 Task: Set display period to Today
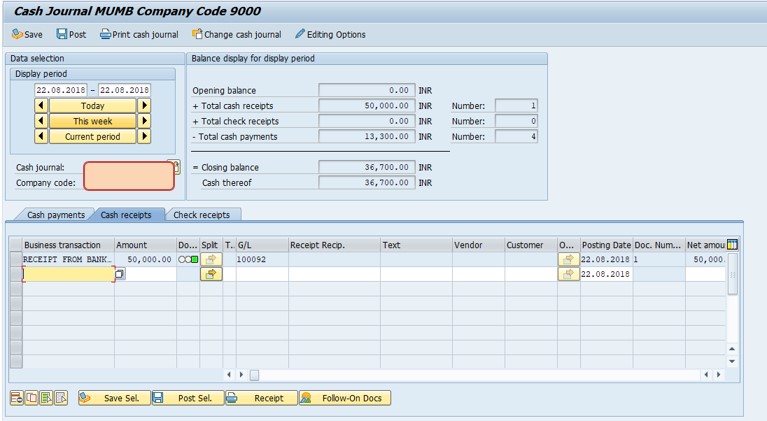pos(92,106)
